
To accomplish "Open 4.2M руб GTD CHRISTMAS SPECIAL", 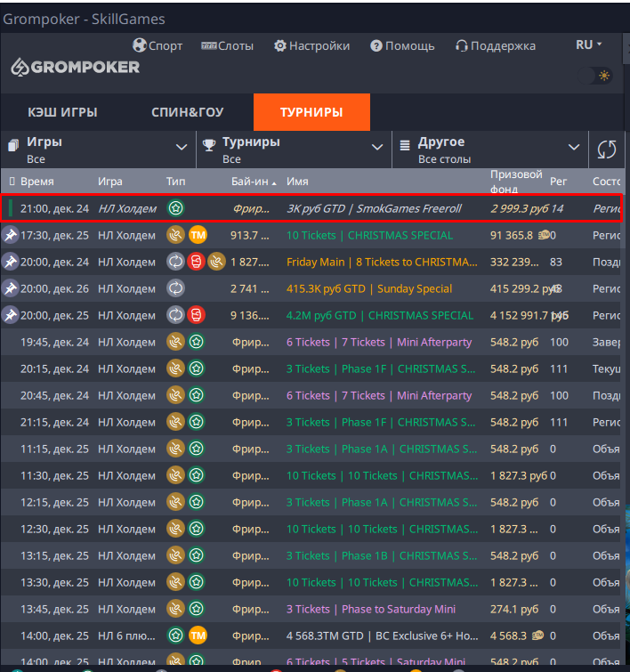I will tap(380, 315).
